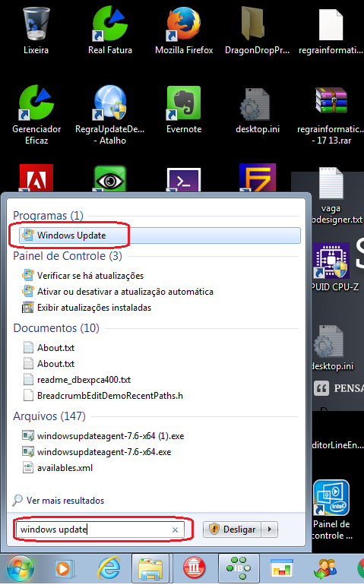Open the bar chart taskbar application

coord(282,569)
